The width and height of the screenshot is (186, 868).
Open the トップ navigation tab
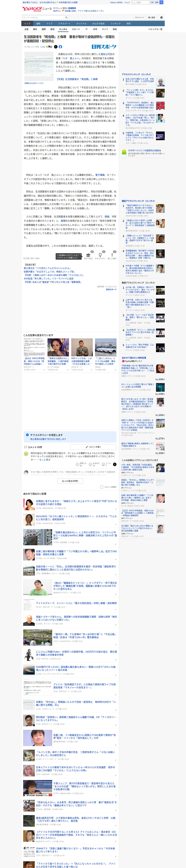coord(27,24)
